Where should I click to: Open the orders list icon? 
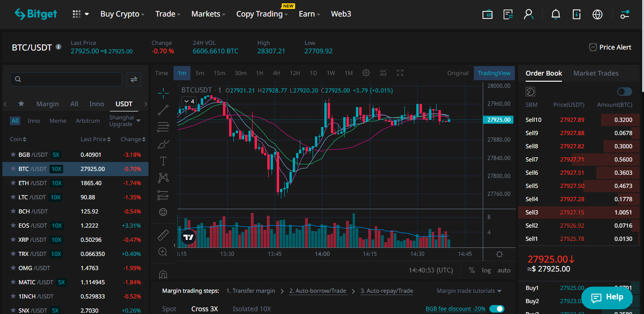[x=508, y=14]
